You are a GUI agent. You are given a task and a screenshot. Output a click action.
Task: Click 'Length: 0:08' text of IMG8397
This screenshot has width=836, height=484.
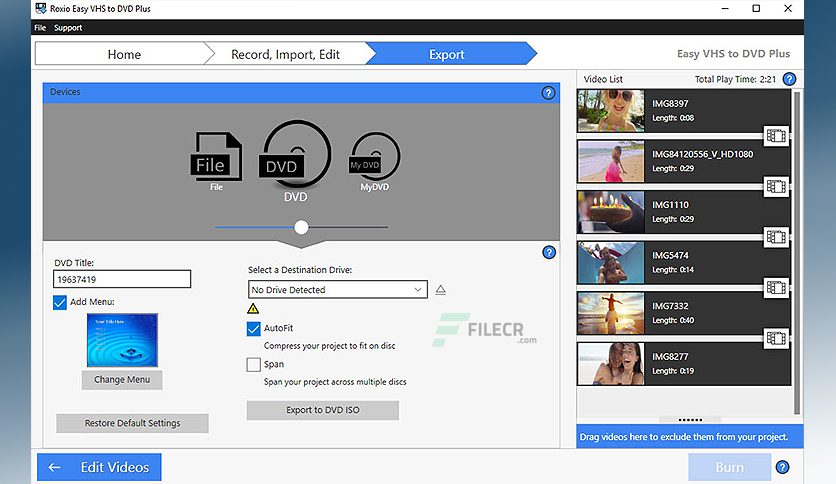(x=673, y=118)
